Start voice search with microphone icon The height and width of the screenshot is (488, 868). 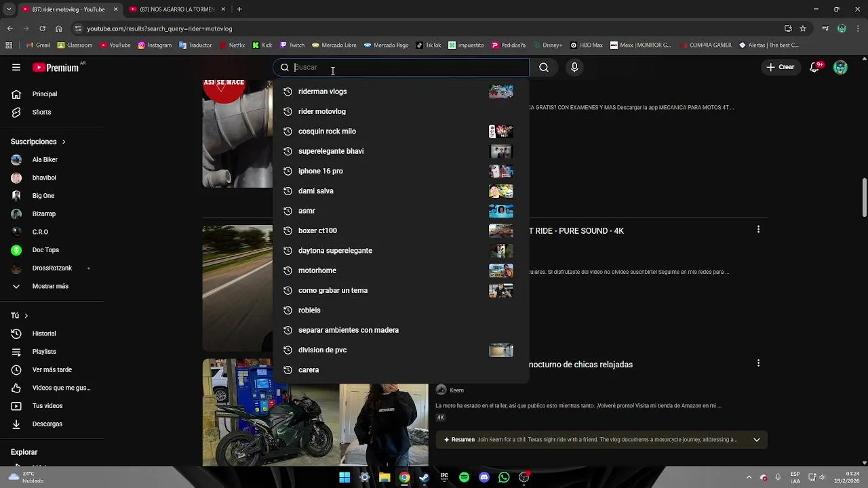[x=574, y=67]
